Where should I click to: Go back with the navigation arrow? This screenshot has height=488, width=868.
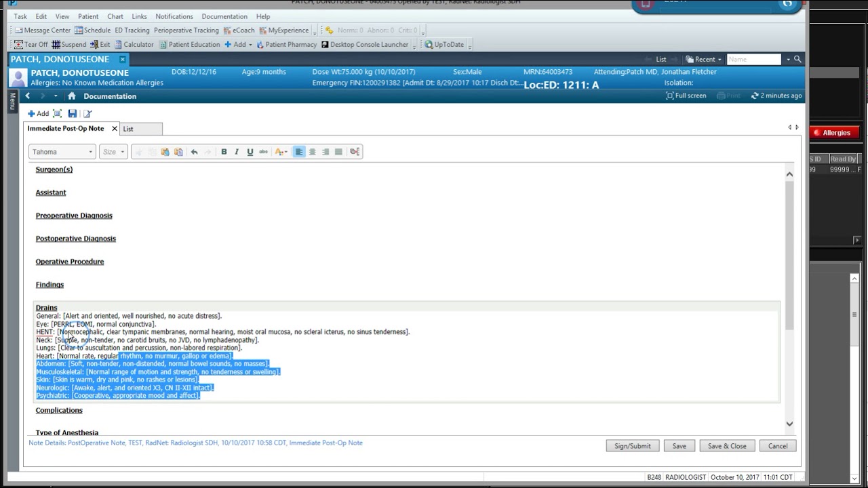click(27, 96)
